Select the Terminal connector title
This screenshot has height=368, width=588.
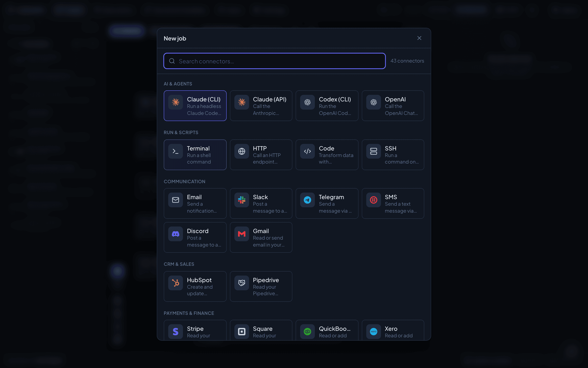coord(198,148)
